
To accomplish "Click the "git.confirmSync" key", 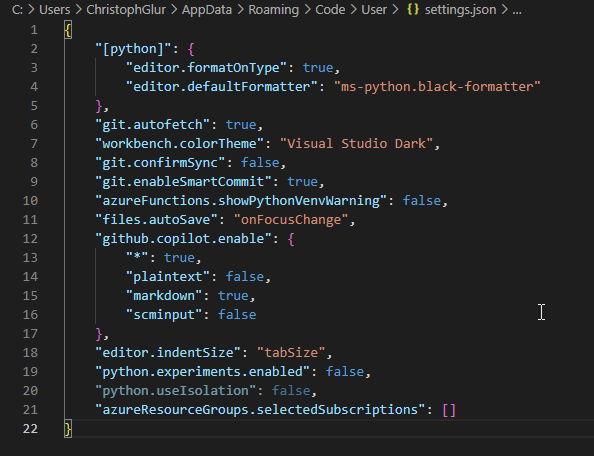I will coord(160,162).
